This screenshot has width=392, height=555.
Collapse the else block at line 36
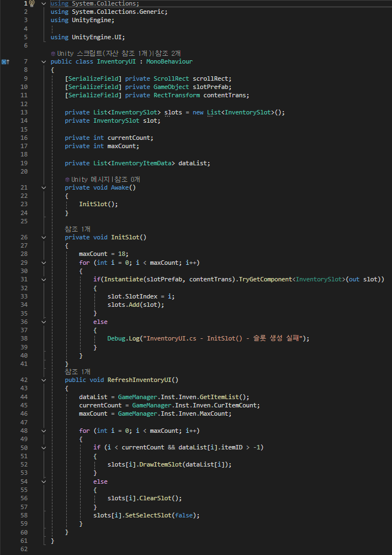coord(44,322)
